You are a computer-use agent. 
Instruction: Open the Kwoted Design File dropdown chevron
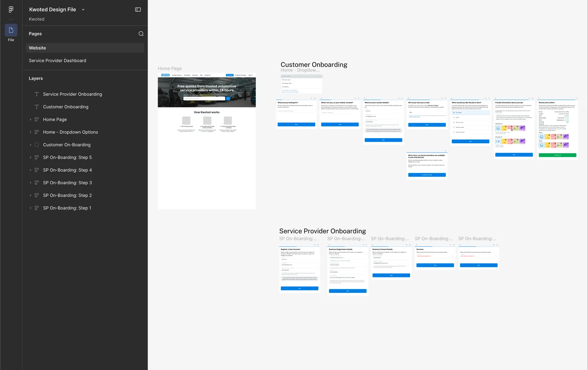(x=83, y=10)
